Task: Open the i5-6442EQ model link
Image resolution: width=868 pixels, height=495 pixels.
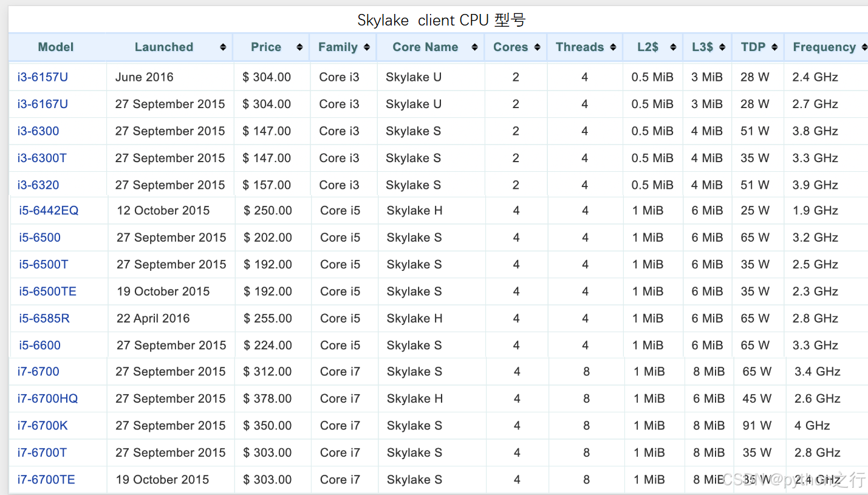Action: tap(49, 211)
